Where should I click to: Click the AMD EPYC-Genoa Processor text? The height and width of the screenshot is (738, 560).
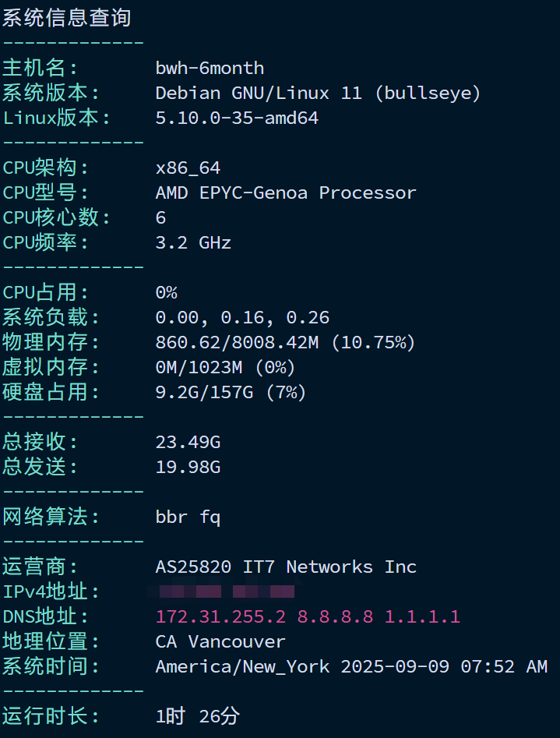(286, 193)
